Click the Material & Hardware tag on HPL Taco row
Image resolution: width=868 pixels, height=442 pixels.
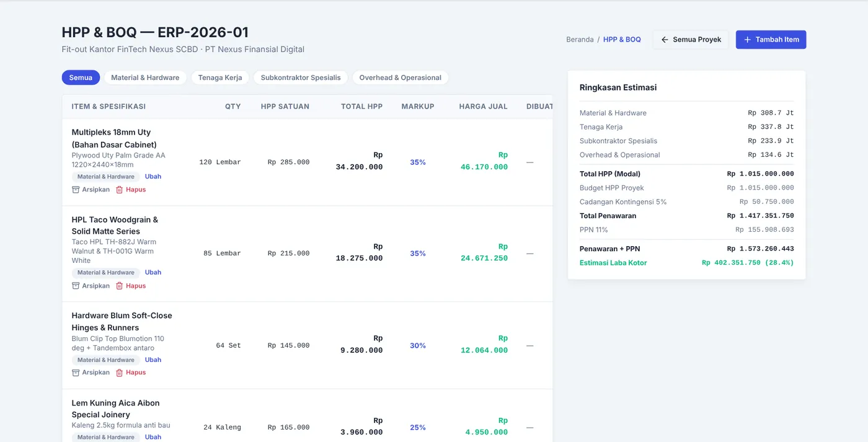(x=105, y=273)
